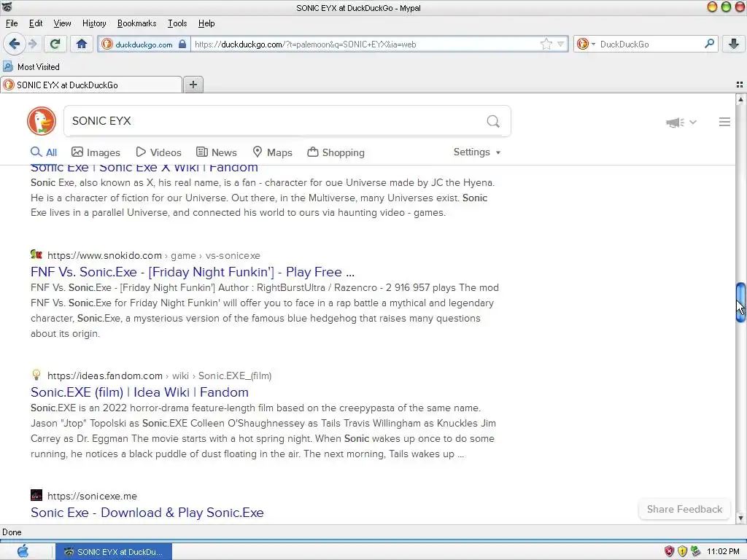747x560 pixels.
Task: Click the Share Feedback button
Action: 684,509
